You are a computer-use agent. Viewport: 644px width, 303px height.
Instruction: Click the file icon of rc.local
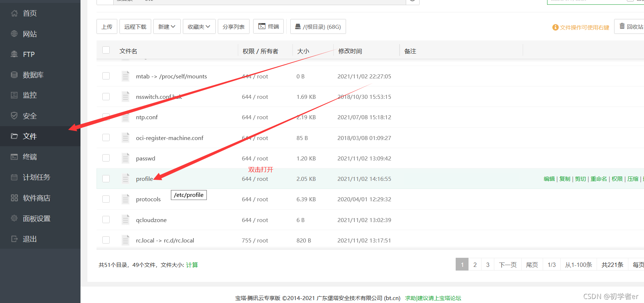[x=126, y=240]
